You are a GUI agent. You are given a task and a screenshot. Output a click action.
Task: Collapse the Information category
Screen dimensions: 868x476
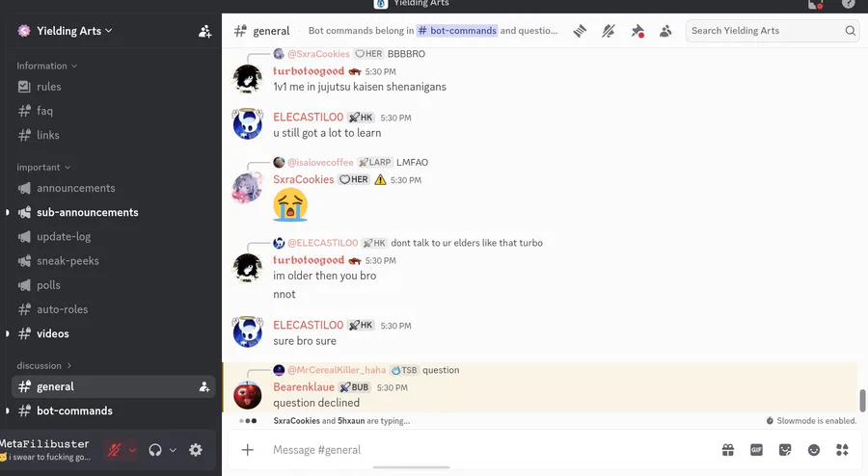(46, 66)
